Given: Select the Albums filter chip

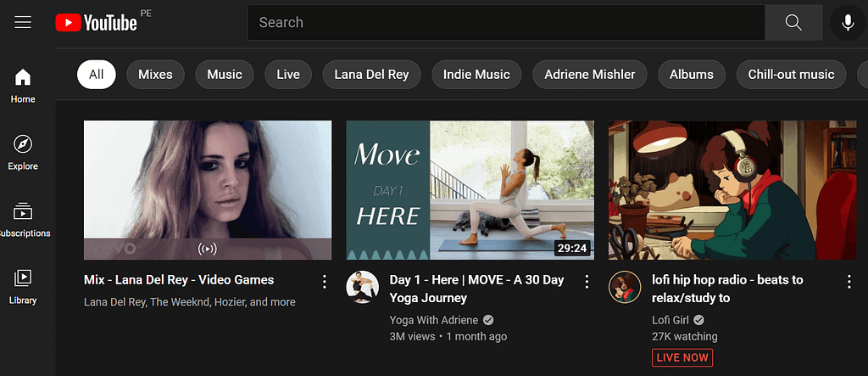Looking at the screenshot, I should [692, 75].
